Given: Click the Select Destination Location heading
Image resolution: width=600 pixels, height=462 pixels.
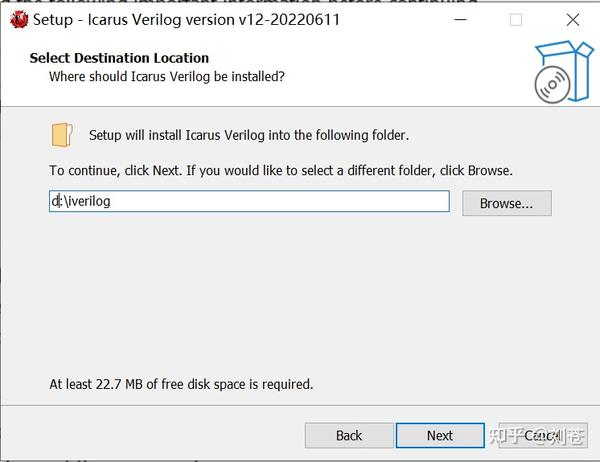Looking at the screenshot, I should point(119,58).
